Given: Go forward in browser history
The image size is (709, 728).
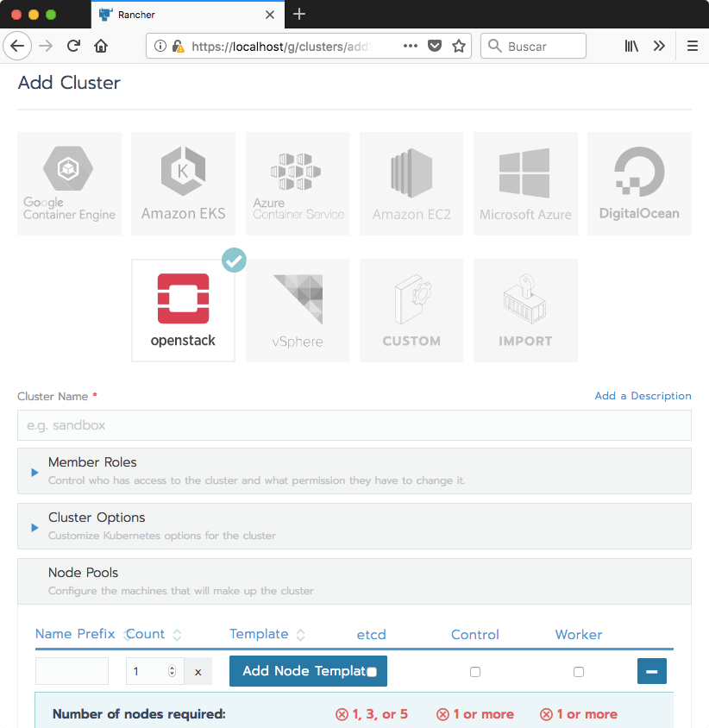Looking at the screenshot, I should [x=46, y=46].
